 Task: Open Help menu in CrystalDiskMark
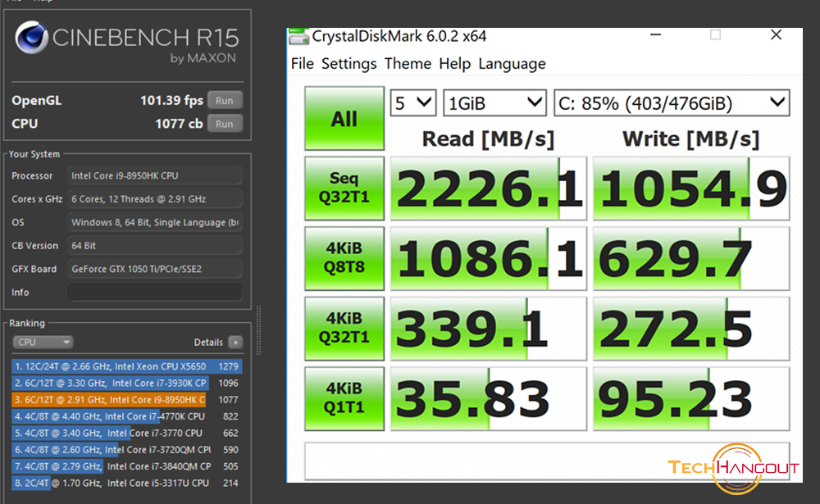pos(454,64)
